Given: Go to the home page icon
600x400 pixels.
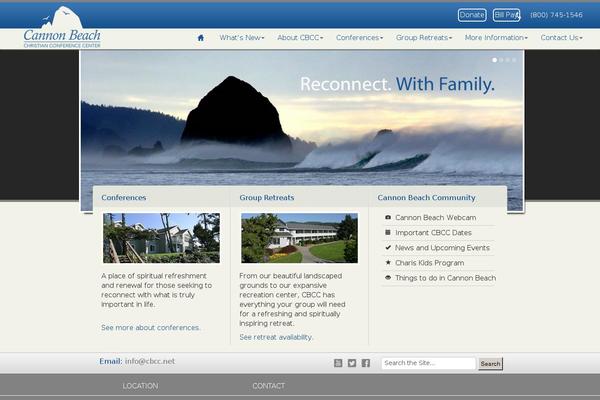Looking at the screenshot, I should coord(201,38).
